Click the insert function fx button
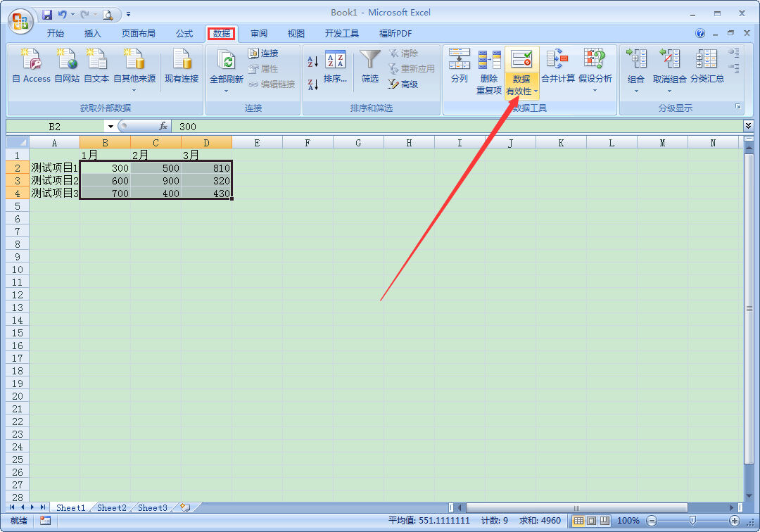Screen dimensions: 760x532 [163, 127]
